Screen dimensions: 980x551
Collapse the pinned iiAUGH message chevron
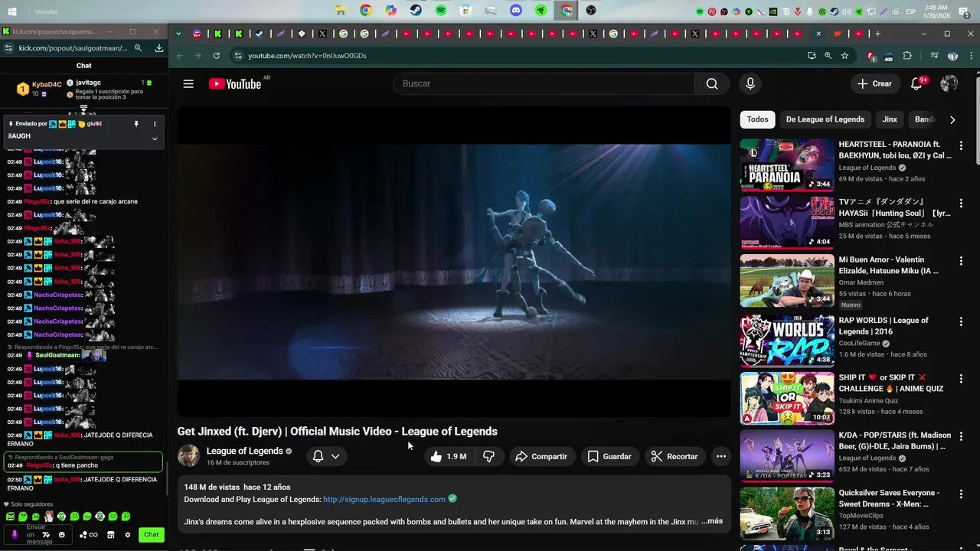point(155,139)
